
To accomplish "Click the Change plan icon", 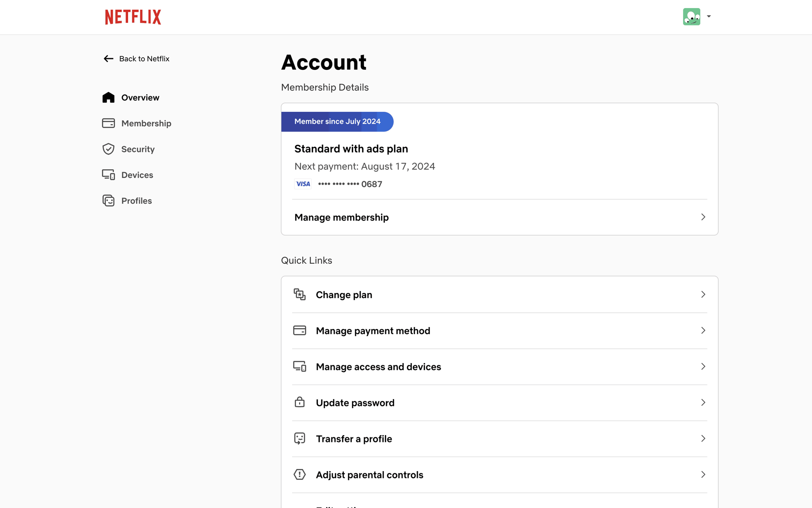I will [x=299, y=294].
